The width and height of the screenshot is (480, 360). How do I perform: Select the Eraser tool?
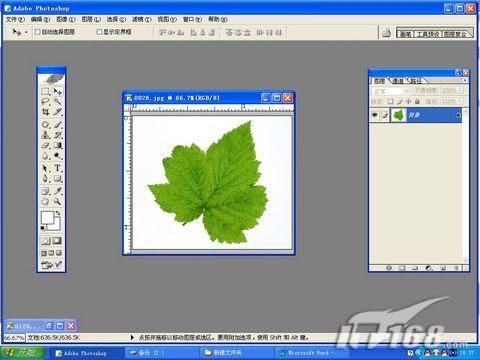[x=46, y=146]
